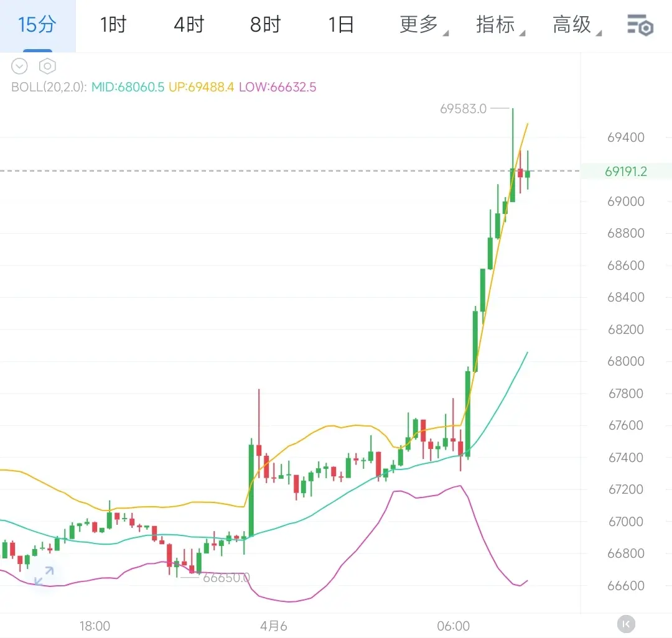Screen dimensions: 672x638
Task: Jump to latest candle K button
Action: pyautogui.click(x=626, y=624)
